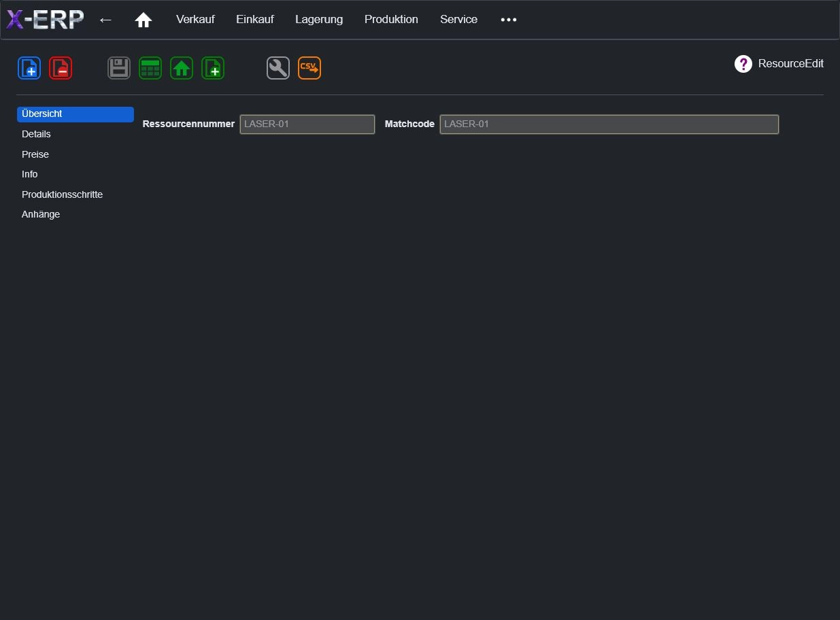Open the Service menu
This screenshot has width=840, height=620.
(x=458, y=20)
